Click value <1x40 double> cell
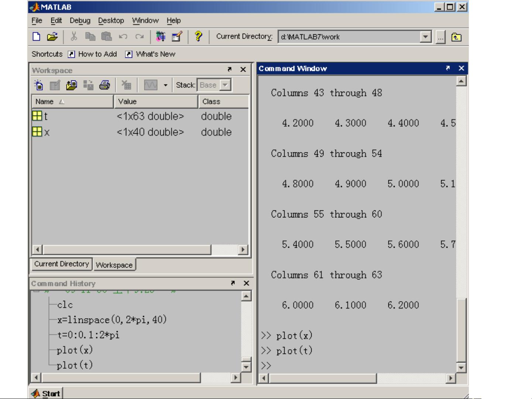The image size is (532, 399). (150, 132)
